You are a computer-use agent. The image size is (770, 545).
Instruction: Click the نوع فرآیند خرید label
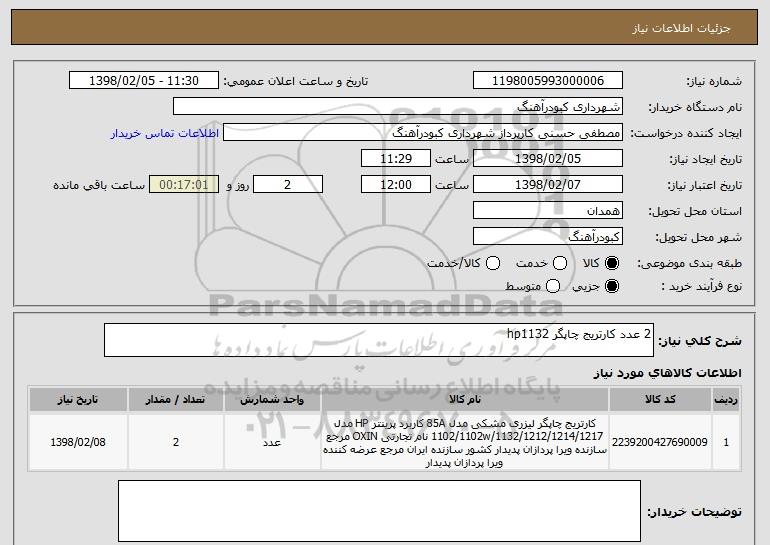[x=702, y=286]
